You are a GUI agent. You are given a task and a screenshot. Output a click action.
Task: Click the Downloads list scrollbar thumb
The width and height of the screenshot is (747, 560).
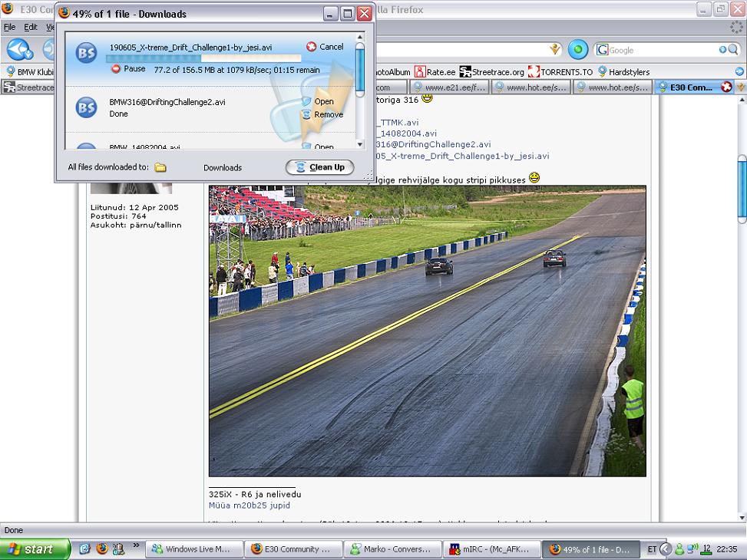(x=360, y=69)
